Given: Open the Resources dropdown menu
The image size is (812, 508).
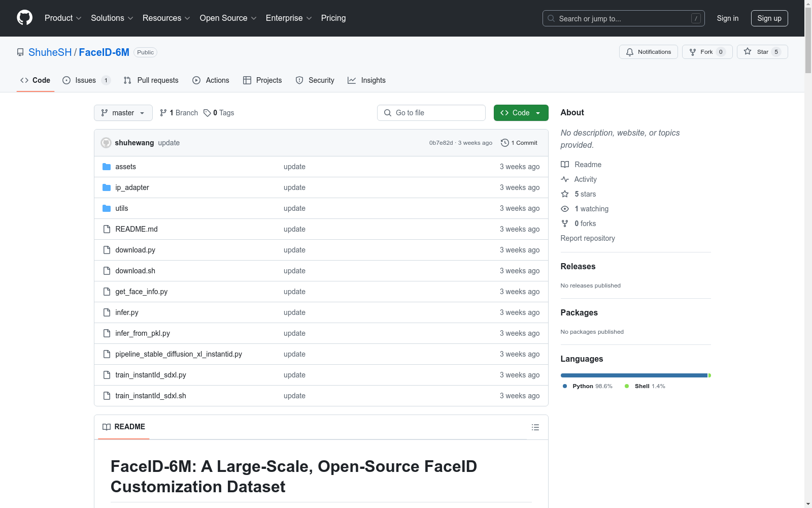Looking at the screenshot, I should click(166, 18).
